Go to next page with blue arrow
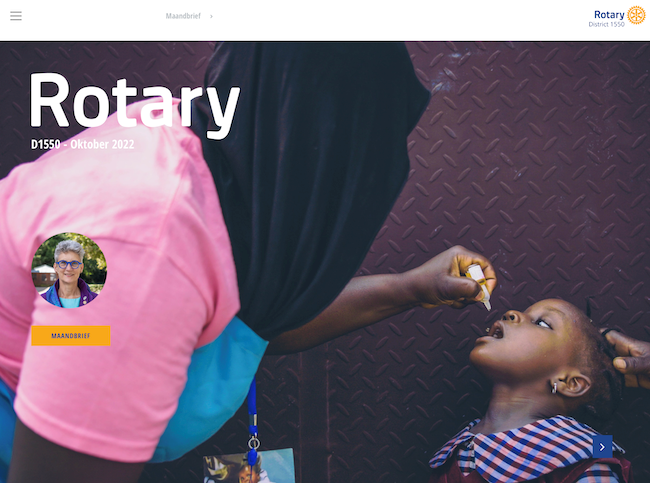Image resolution: width=650 pixels, height=483 pixels. pyautogui.click(x=602, y=447)
